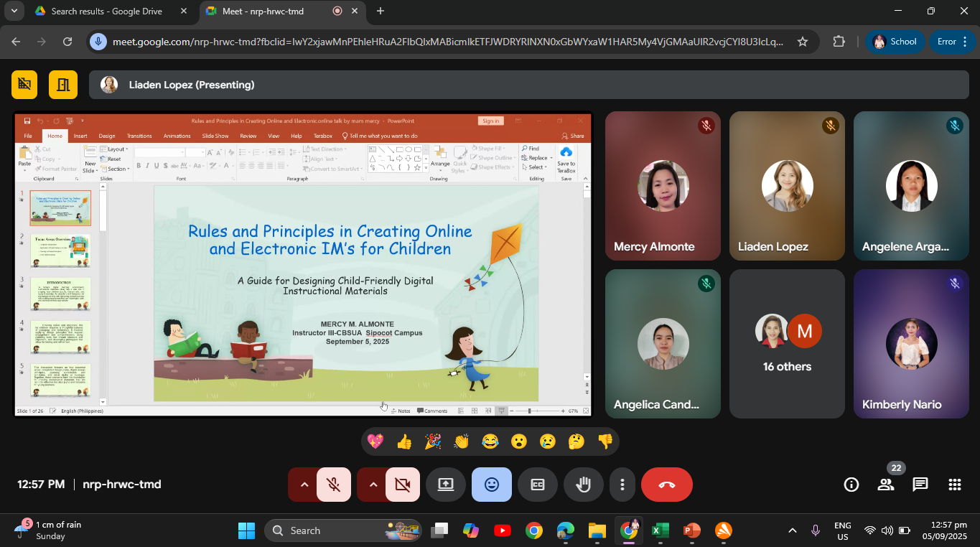
Task: Open the Share screen (Present now) button
Action: click(446, 485)
